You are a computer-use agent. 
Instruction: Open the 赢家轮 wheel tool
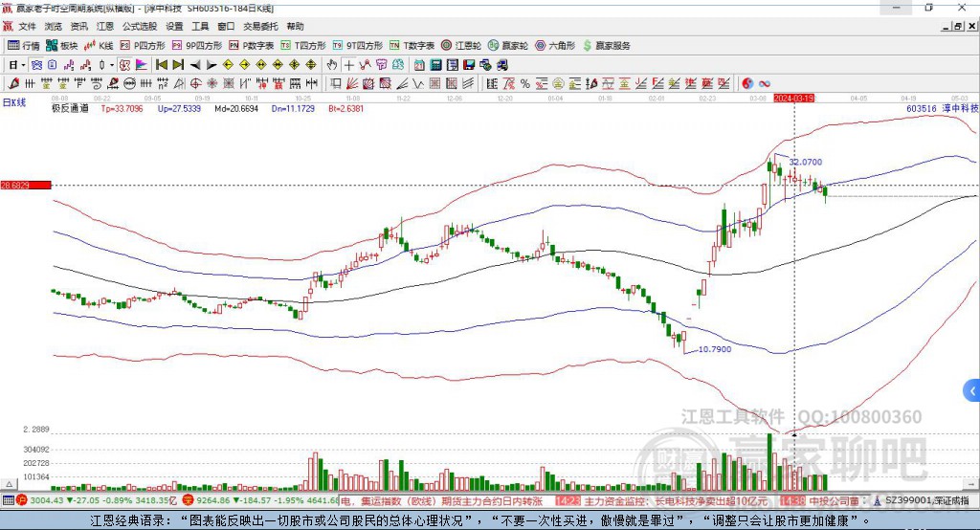[x=508, y=46]
